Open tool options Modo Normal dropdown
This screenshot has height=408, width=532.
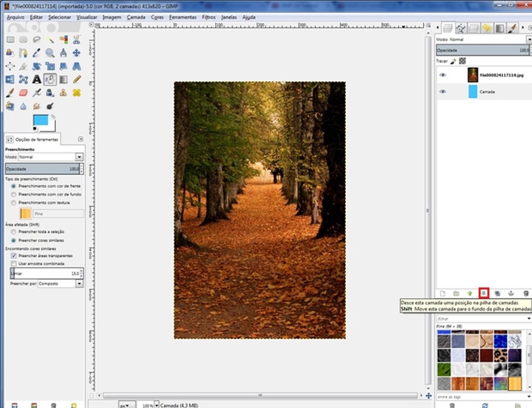[x=79, y=157]
